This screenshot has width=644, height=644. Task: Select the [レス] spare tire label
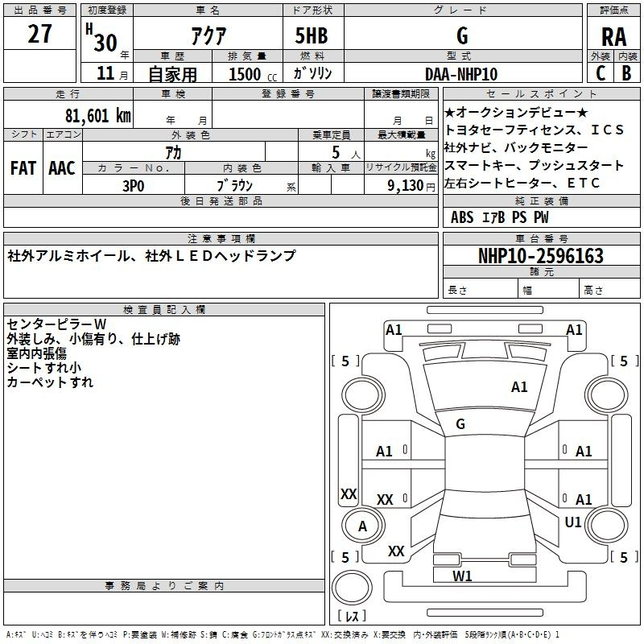(352, 616)
